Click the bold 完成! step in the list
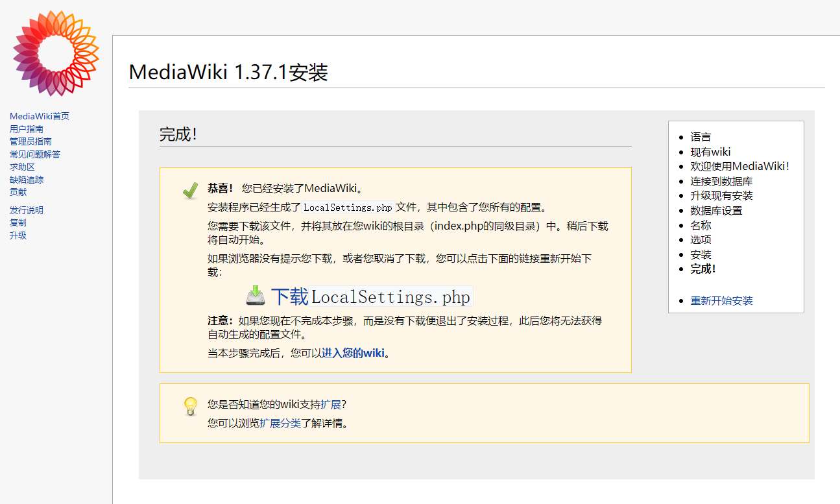The image size is (840, 504). [x=703, y=269]
